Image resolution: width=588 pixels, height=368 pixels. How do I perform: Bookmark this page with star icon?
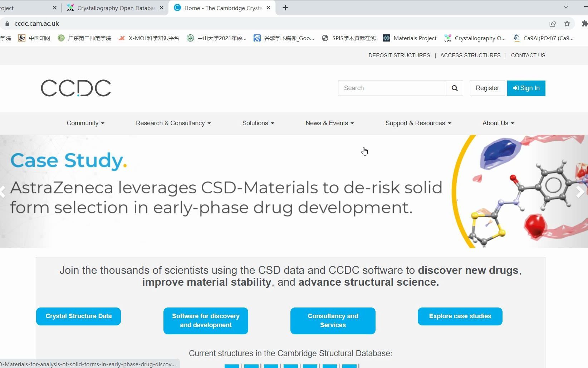click(567, 24)
